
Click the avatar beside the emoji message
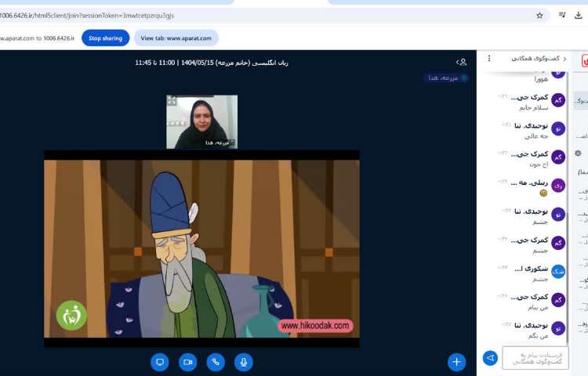[558, 186]
